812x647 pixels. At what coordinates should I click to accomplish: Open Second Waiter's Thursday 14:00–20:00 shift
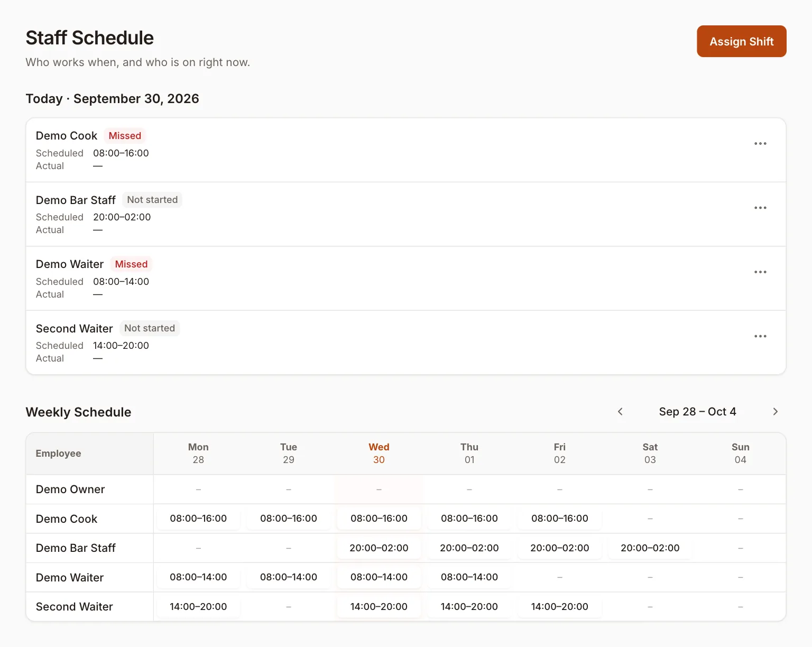[469, 607]
